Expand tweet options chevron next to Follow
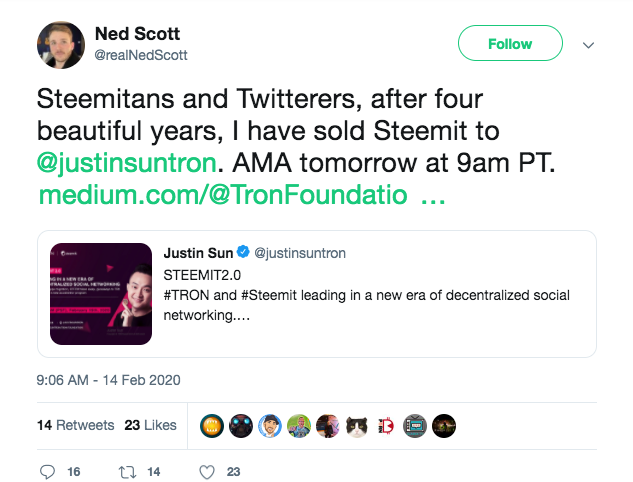 588,45
